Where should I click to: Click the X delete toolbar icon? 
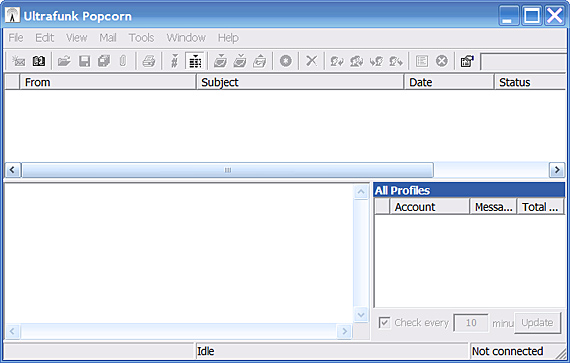coord(312,61)
